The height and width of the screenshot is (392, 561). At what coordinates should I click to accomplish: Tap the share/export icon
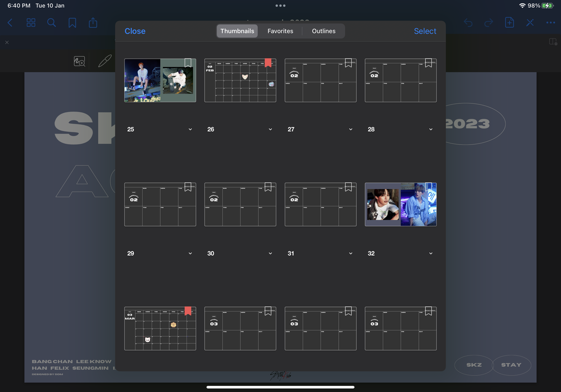tap(93, 22)
